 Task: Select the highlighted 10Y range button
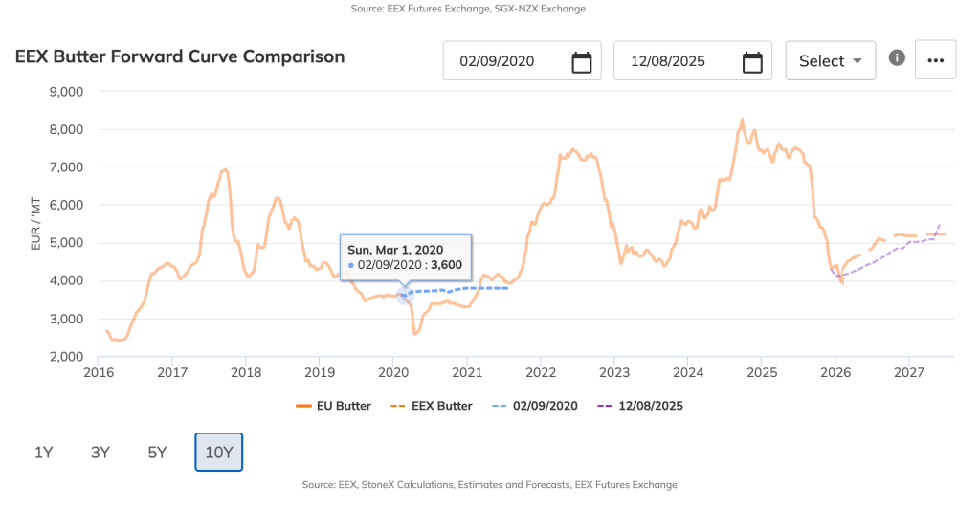coord(219,453)
